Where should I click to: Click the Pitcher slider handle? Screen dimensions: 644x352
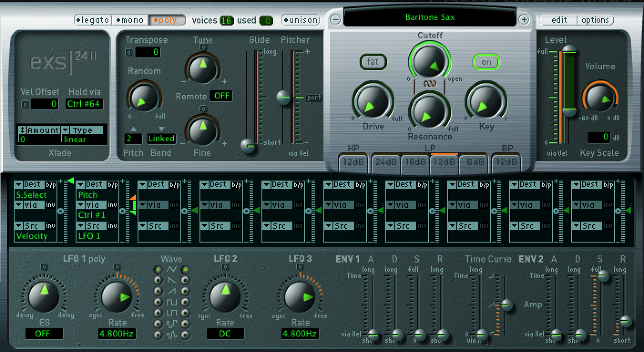(x=283, y=97)
